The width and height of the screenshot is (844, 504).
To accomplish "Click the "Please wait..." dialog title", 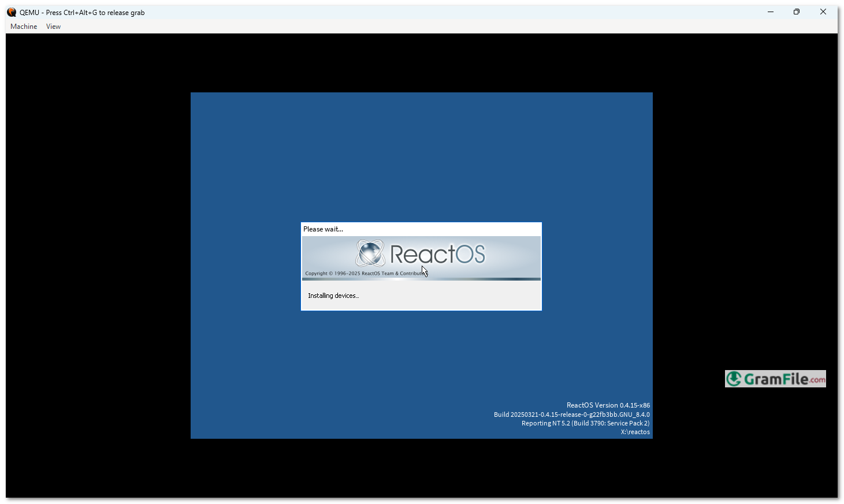I will (323, 229).
